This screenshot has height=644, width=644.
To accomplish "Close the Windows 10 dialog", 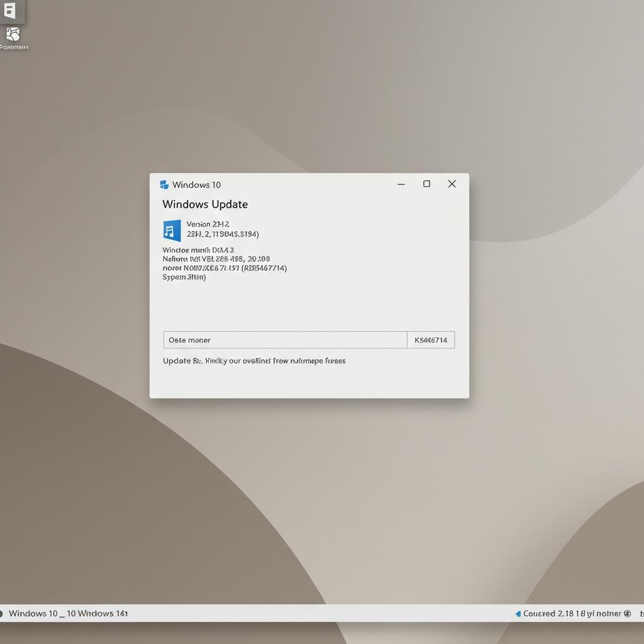I will (452, 184).
